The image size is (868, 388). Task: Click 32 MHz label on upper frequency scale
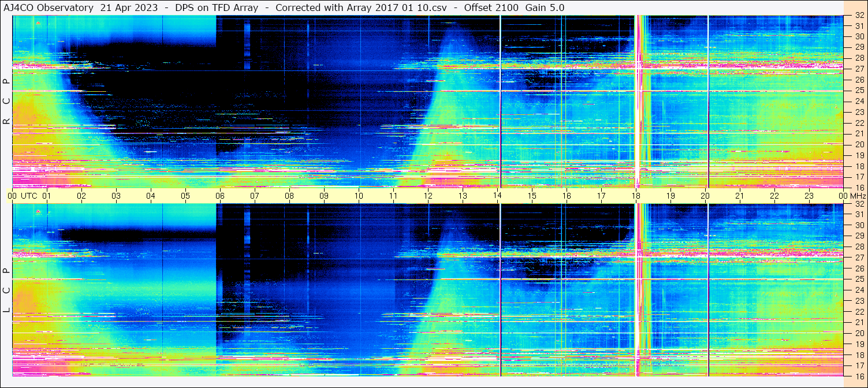[x=859, y=16]
